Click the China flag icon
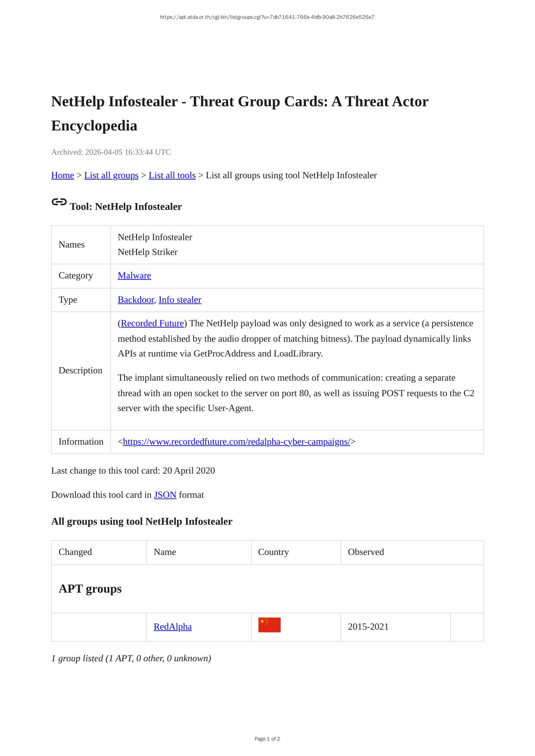 [x=269, y=625]
